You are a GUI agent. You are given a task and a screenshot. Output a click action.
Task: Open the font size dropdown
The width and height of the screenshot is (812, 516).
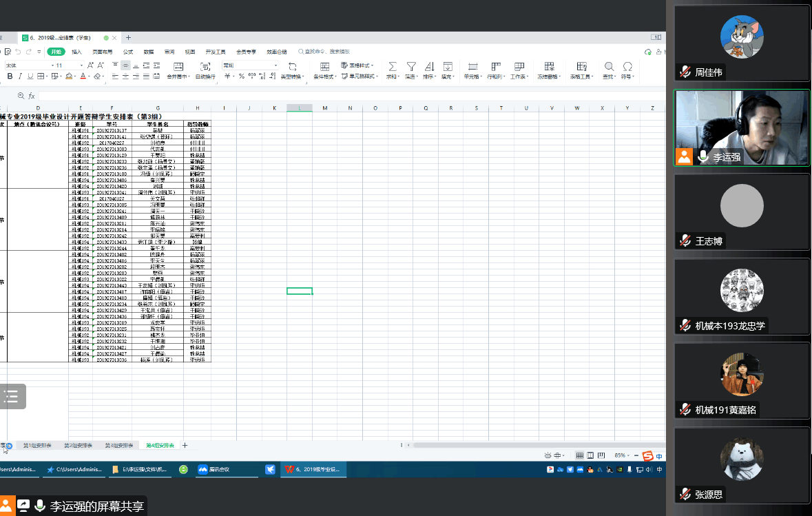pyautogui.click(x=81, y=65)
